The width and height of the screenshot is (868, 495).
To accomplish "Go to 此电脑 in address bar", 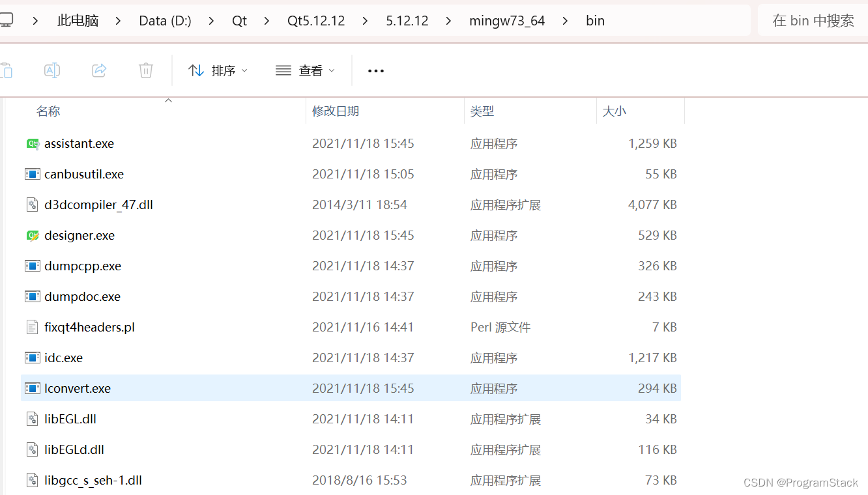I will pyautogui.click(x=78, y=21).
